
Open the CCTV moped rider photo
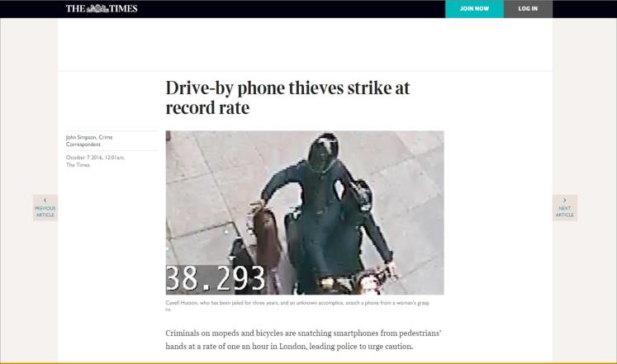coord(305,213)
